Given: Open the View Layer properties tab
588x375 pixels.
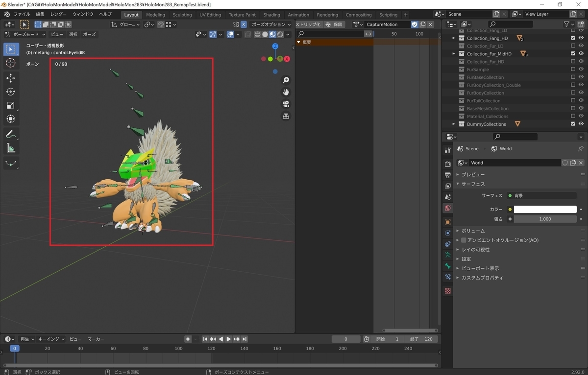Looking at the screenshot, I should click(447, 186).
